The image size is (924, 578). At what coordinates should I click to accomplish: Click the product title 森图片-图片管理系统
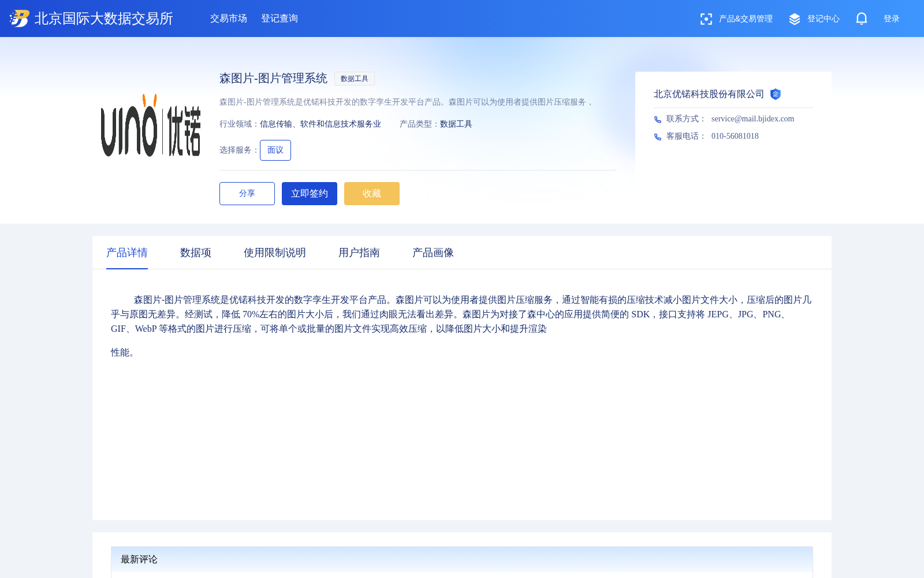click(273, 78)
